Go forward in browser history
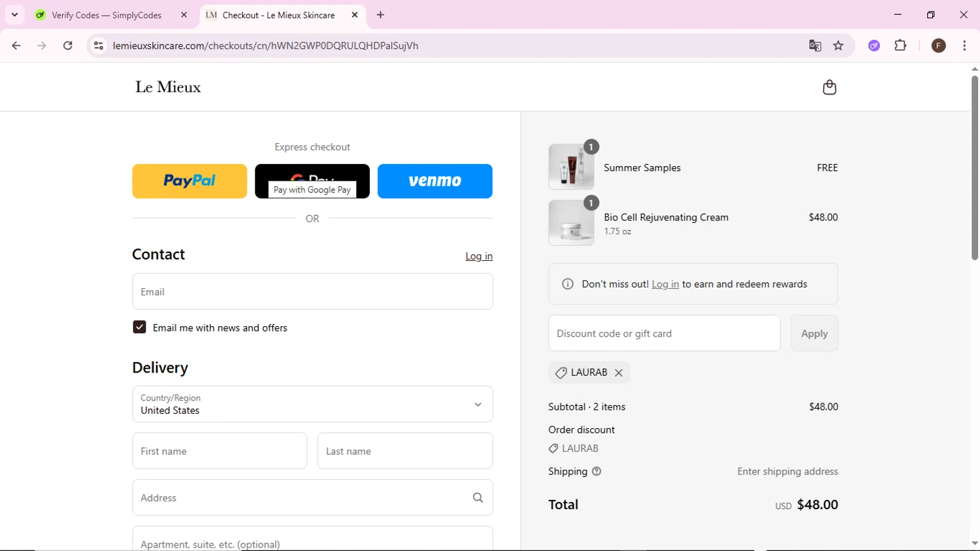The width and height of the screenshot is (980, 551). click(42, 46)
